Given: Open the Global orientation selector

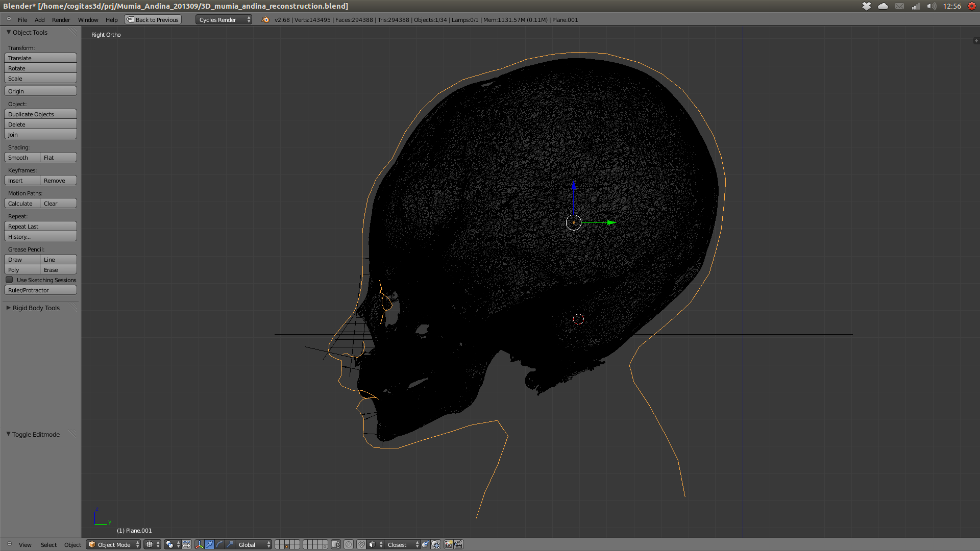Looking at the screenshot, I should click(x=254, y=545).
